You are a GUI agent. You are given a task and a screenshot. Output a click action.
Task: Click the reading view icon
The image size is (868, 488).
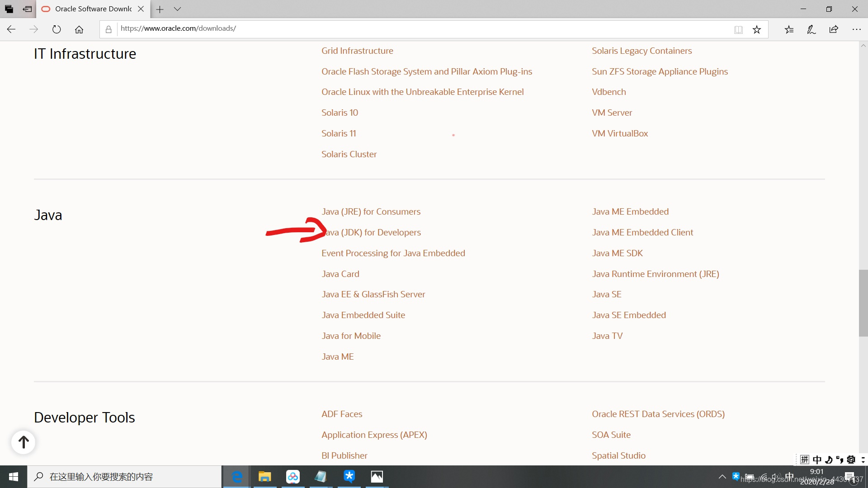[738, 28]
